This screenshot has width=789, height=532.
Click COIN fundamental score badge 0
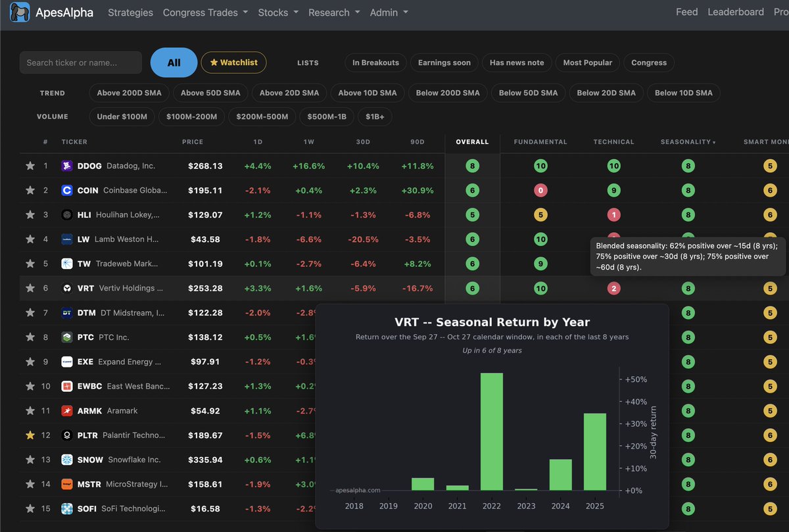[x=540, y=191]
